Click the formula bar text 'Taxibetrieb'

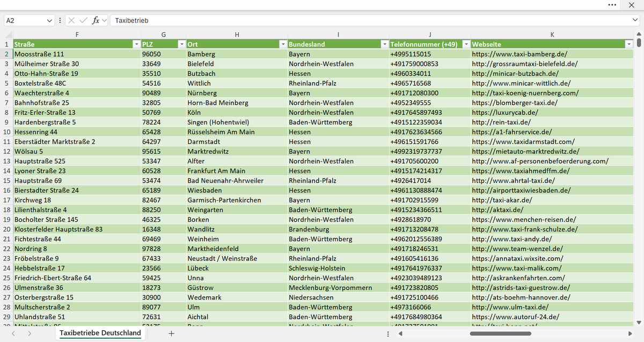point(131,20)
